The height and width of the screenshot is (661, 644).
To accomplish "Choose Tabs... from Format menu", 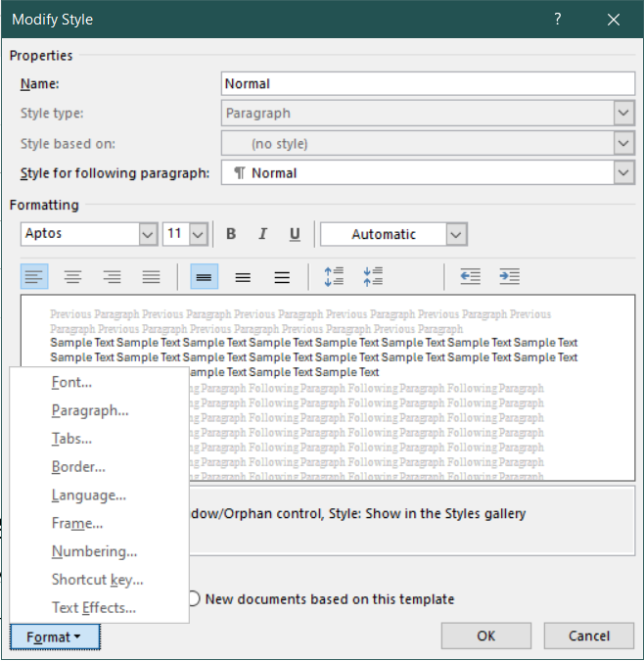I will [x=100, y=439].
